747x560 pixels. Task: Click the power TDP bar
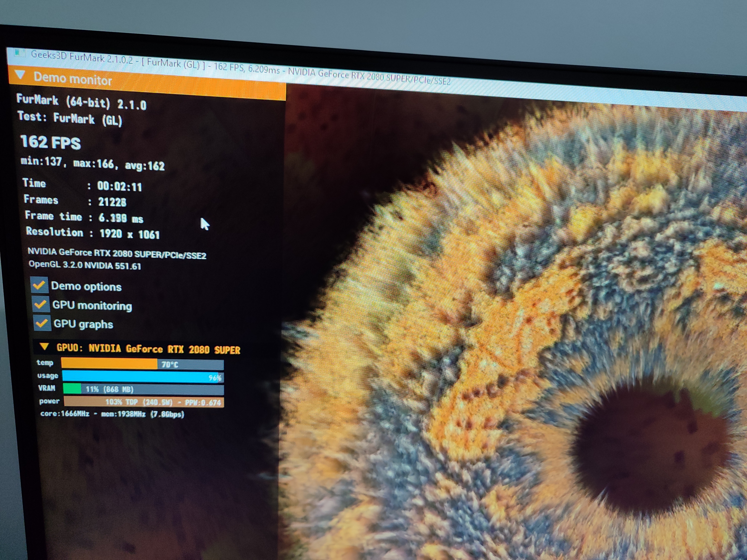(144, 402)
